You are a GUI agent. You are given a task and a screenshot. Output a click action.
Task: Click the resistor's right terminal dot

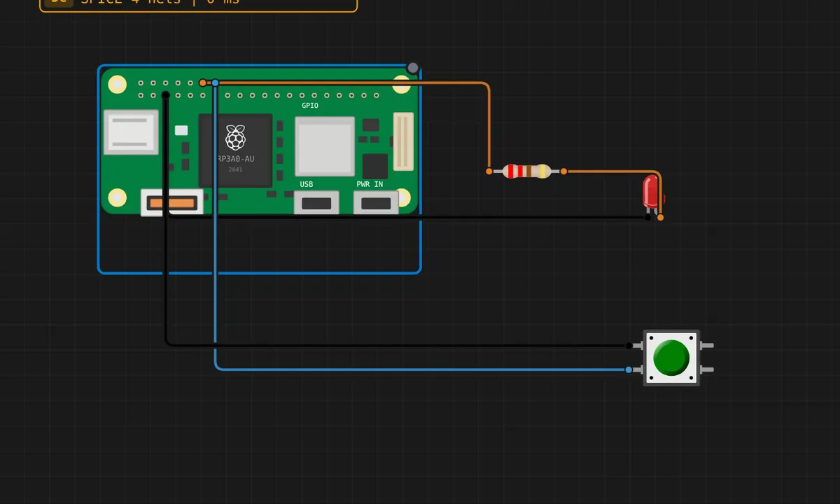(563, 171)
